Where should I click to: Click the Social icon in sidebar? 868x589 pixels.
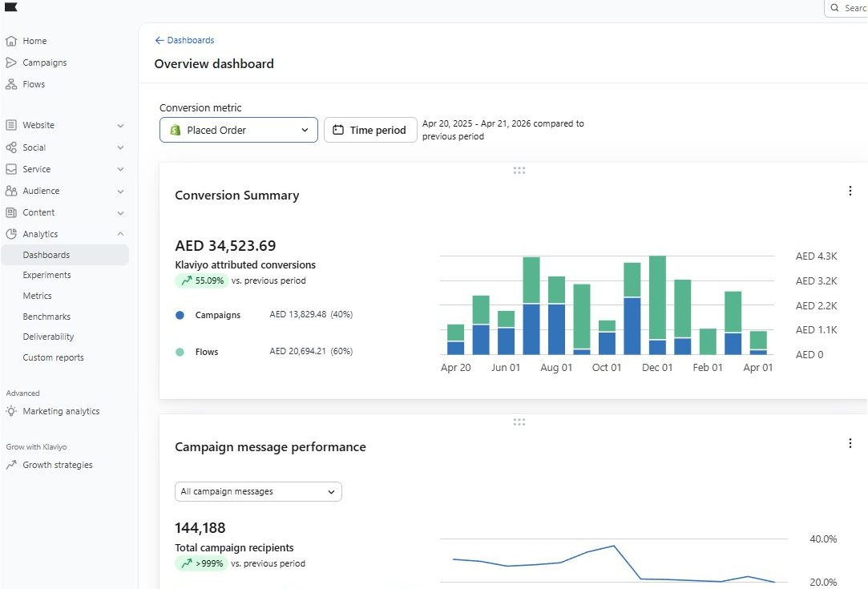[11, 147]
